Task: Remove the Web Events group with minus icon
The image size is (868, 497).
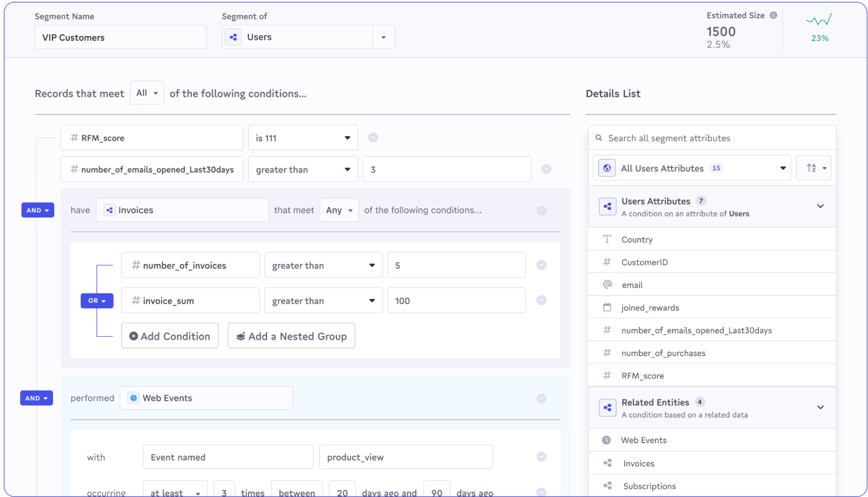Action: pos(541,398)
